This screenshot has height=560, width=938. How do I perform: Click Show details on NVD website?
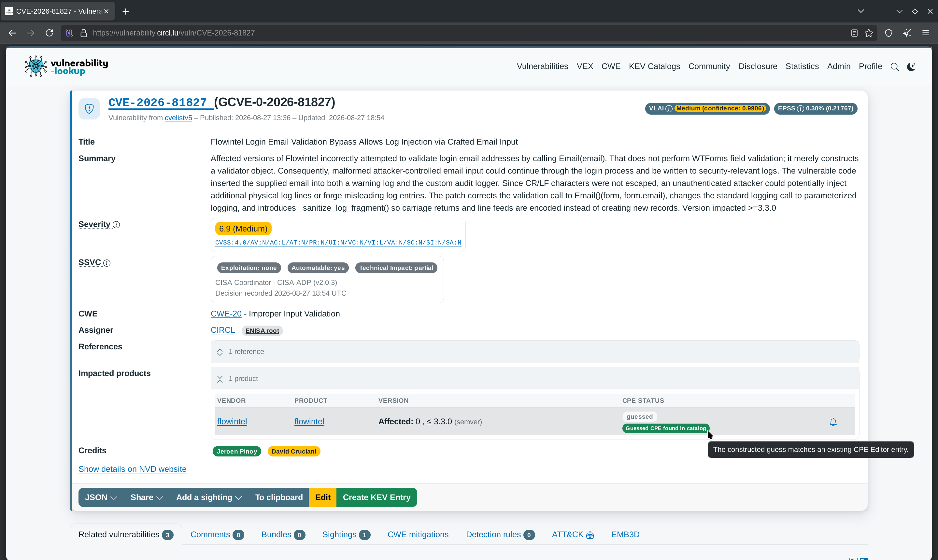click(x=133, y=469)
